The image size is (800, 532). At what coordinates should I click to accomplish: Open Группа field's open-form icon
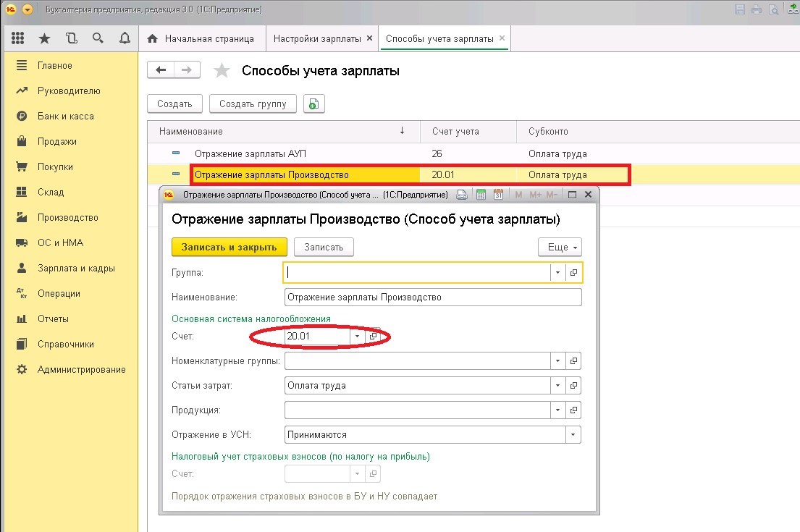tap(573, 272)
